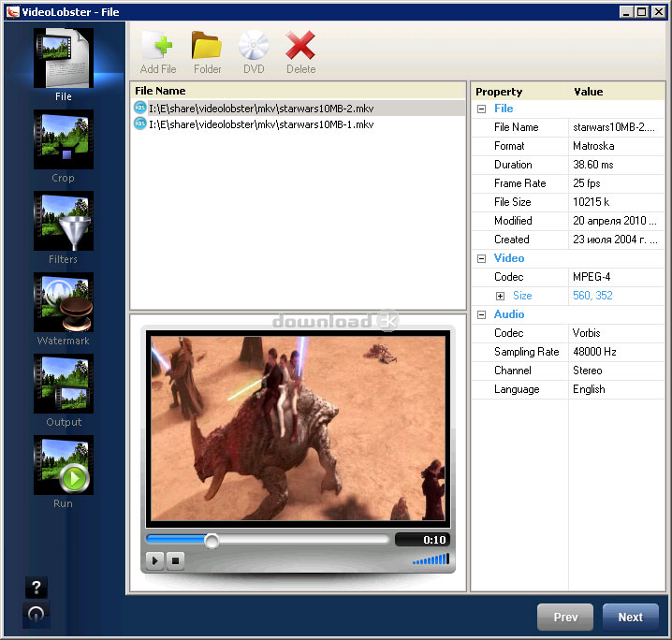672x640 pixels.
Task: Select the Created date value
Action: tap(617, 240)
